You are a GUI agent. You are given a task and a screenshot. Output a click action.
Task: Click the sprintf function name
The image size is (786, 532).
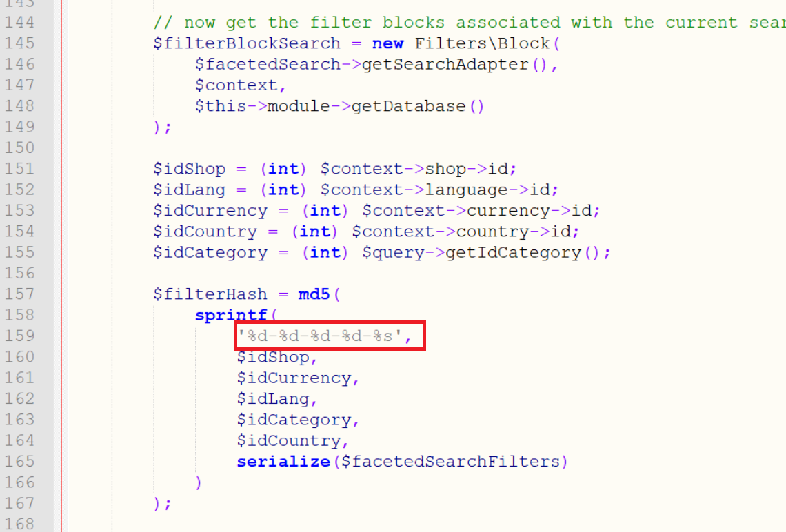click(231, 315)
